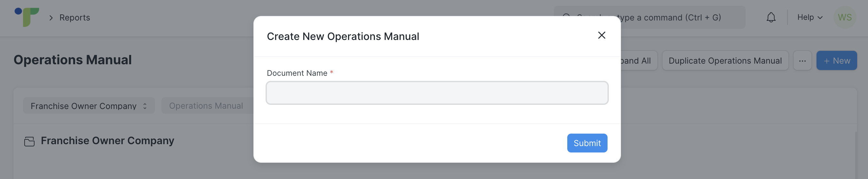Select the Franchise Owner Company tree node
Image resolution: width=868 pixels, height=179 pixels.
tap(107, 141)
